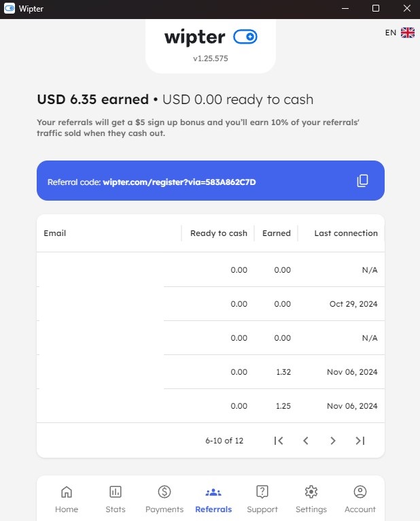Viewport: 420px width, 521px height.
Task: Sort by Email column header
Action: (55, 233)
